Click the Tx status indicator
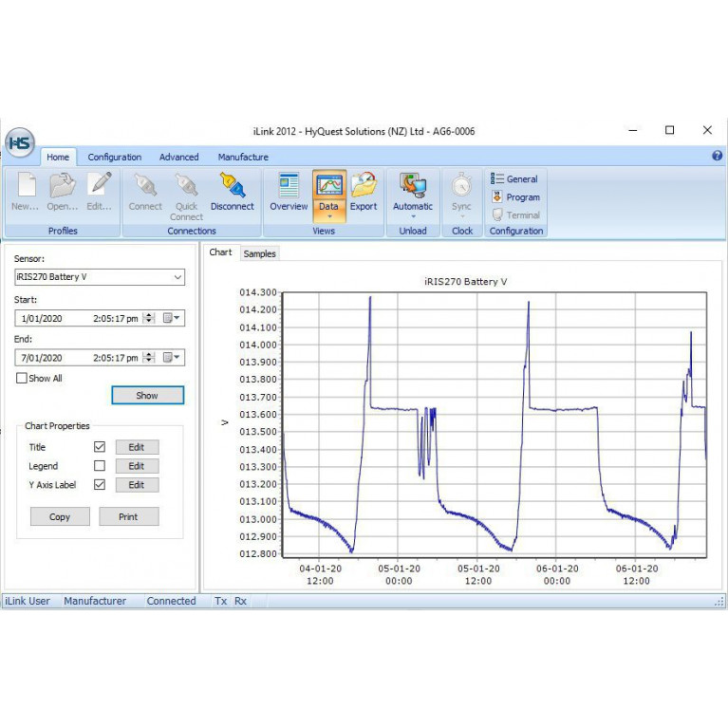This screenshot has width=728, height=728. (x=220, y=601)
